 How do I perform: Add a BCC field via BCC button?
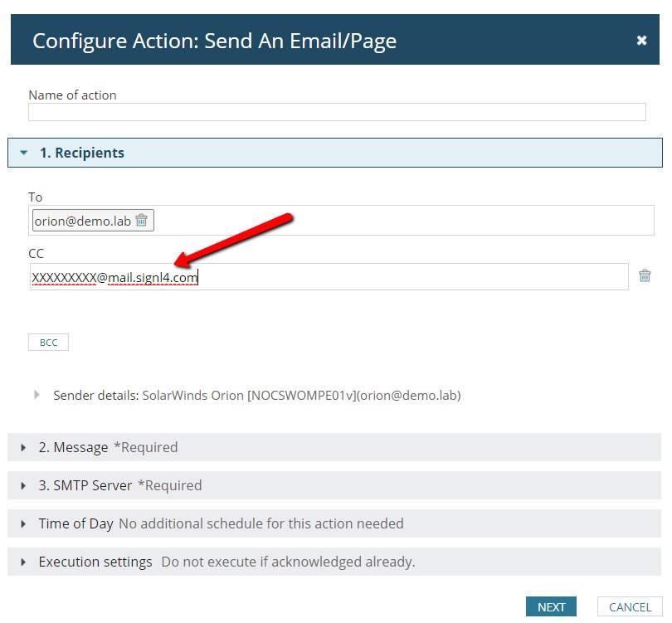point(48,343)
